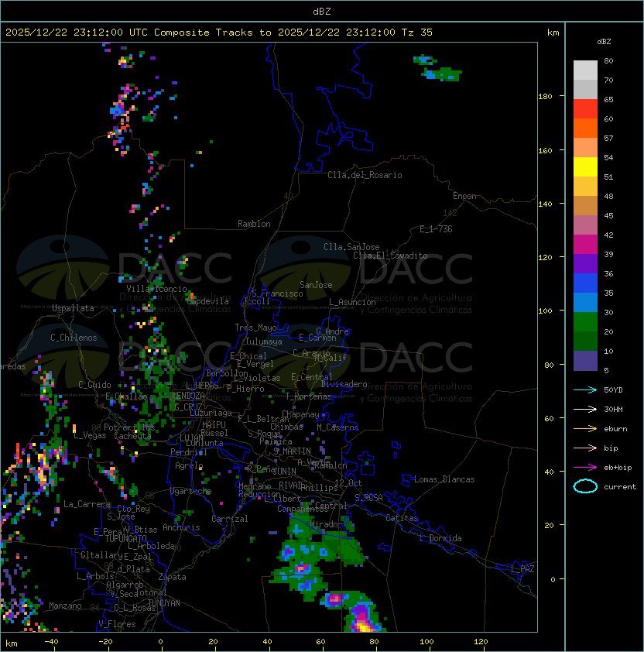Click the cyan 'current' ellipse symbol
This screenshot has width=644, height=652.
tap(585, 486)
